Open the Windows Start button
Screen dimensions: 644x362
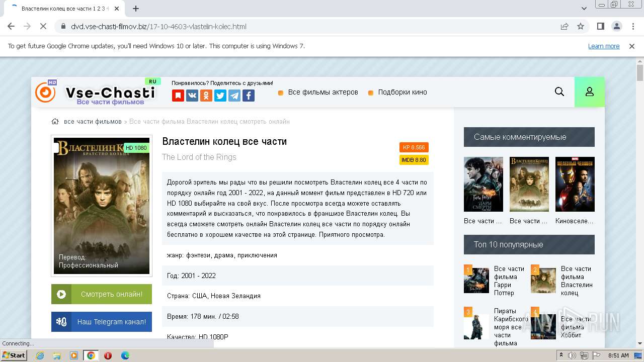coord(14,355)
